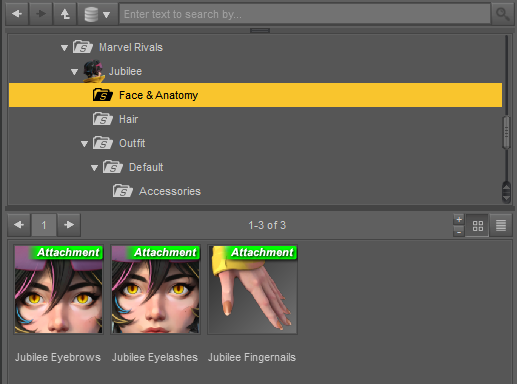517x384 pixels.
Task: Click the magnifier search button
Action: 502,14
